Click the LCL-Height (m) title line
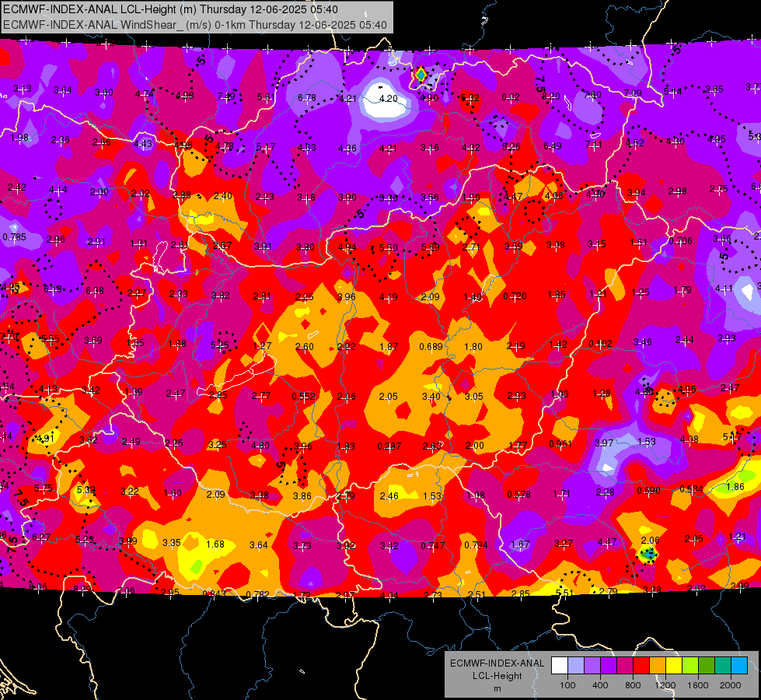761x700 pixels. 170,9
